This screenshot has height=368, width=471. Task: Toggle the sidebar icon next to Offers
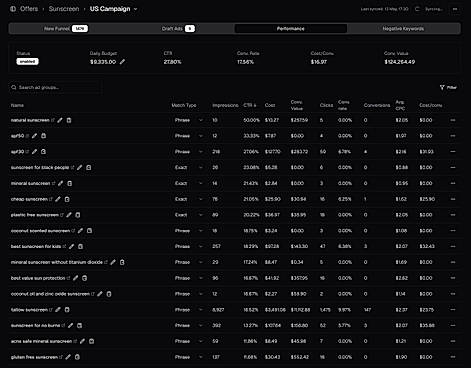tap(13, 9)
